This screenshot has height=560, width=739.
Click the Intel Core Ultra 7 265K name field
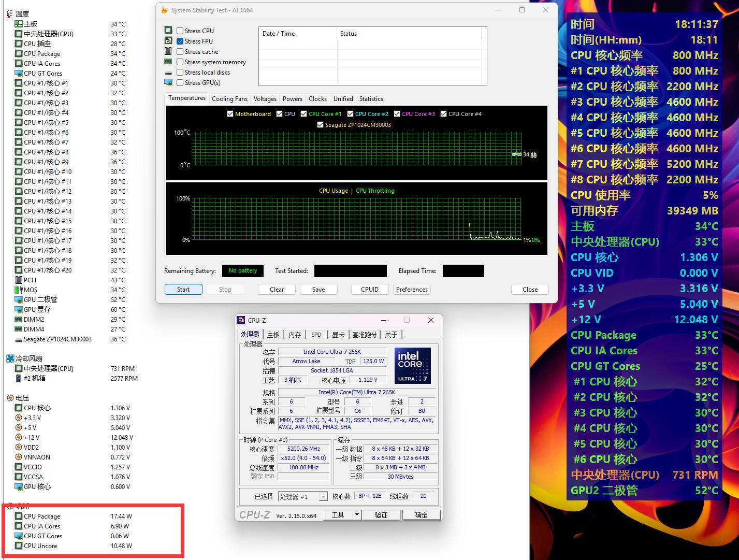(x=332, y=352)
